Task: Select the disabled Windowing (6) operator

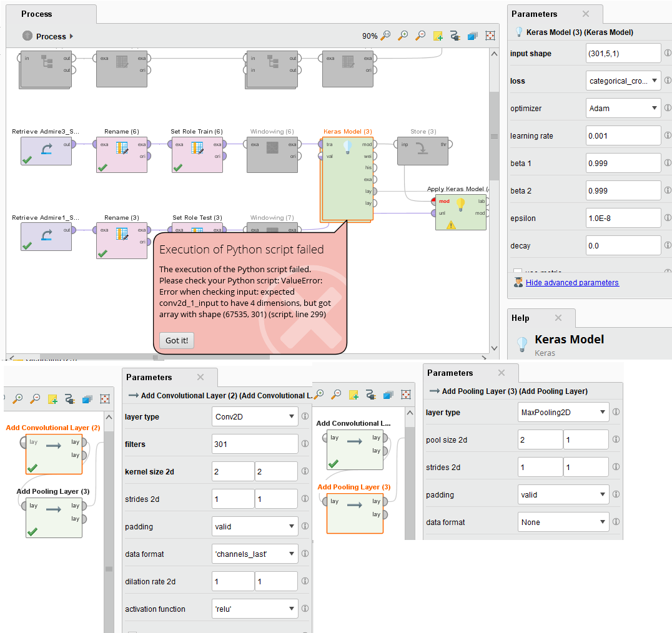Action: point(272,155)
